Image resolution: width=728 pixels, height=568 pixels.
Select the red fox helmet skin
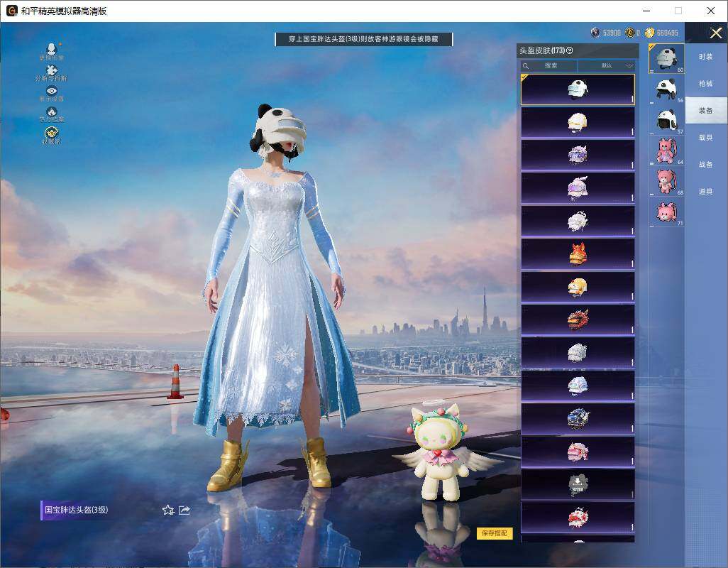(578, 254)
